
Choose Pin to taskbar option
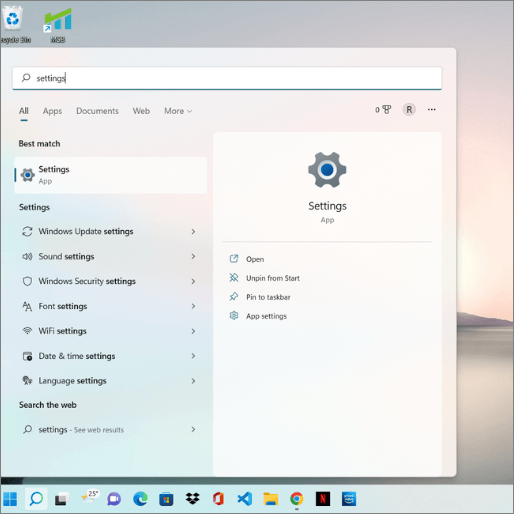point(268,297)
